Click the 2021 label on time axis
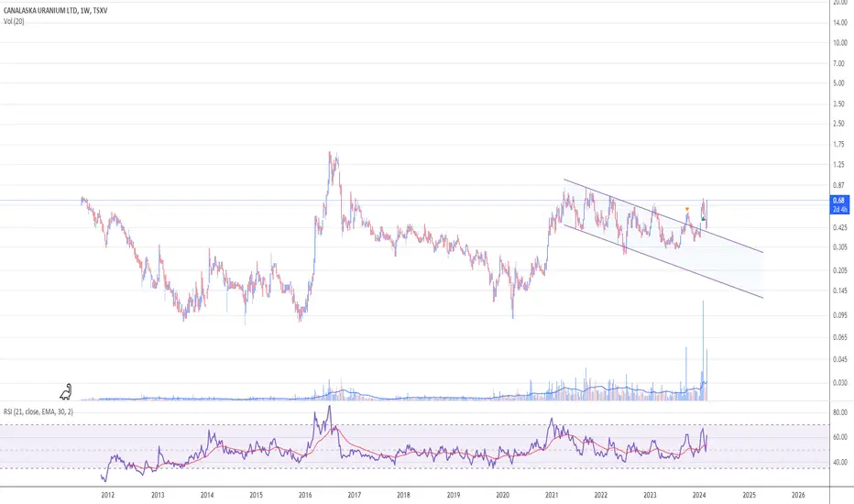 (x=552, y=495)
